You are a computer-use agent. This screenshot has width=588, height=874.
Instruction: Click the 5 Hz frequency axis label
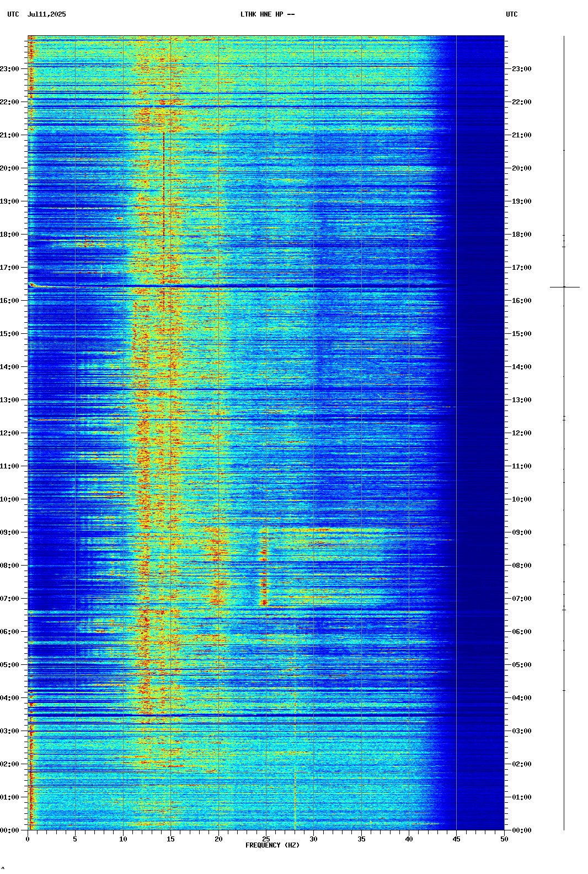75,839
